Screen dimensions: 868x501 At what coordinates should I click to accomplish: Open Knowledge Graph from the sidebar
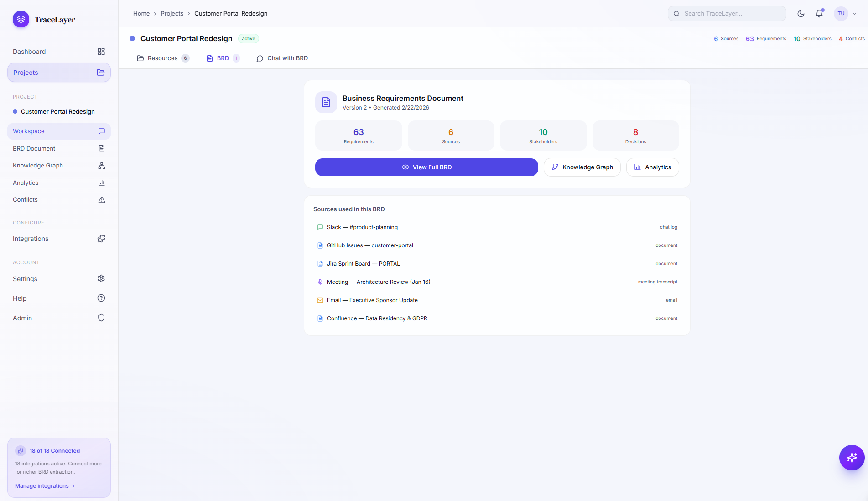pos(59,166)
